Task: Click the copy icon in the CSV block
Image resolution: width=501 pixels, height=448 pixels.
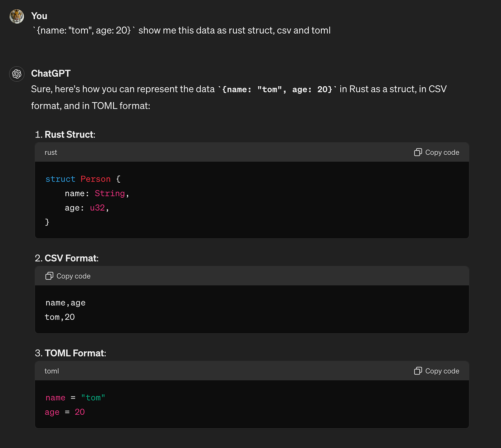Action: 49,276
